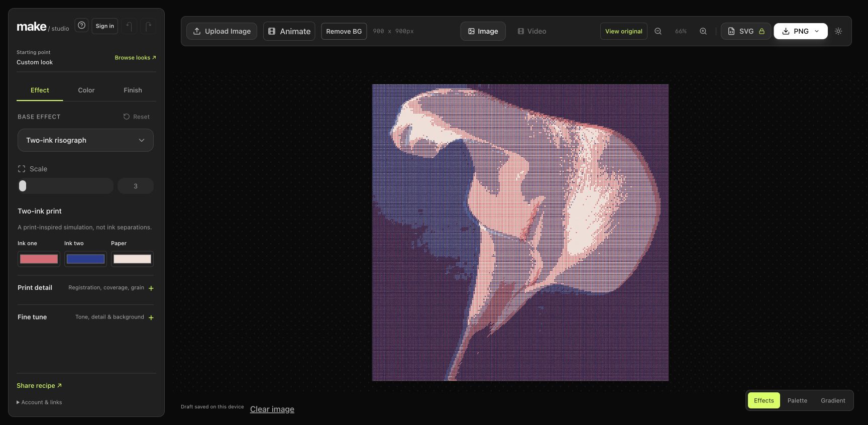Open the Share recipe link

(39, 386)
